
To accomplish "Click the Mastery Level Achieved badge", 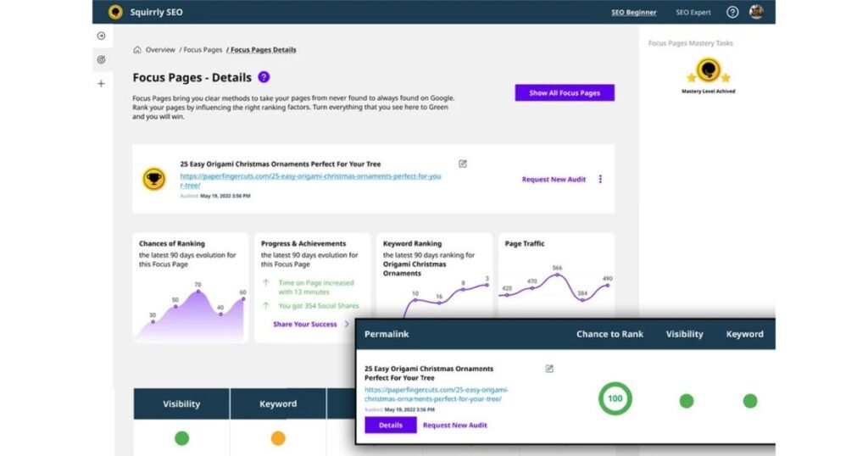I will coord(708,75).
